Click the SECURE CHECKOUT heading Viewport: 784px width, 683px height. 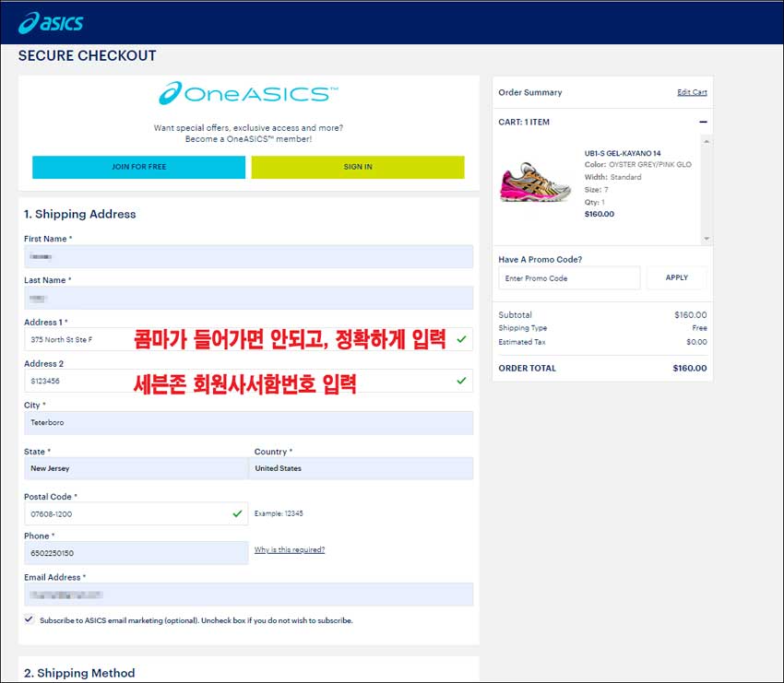coord(87,55)
